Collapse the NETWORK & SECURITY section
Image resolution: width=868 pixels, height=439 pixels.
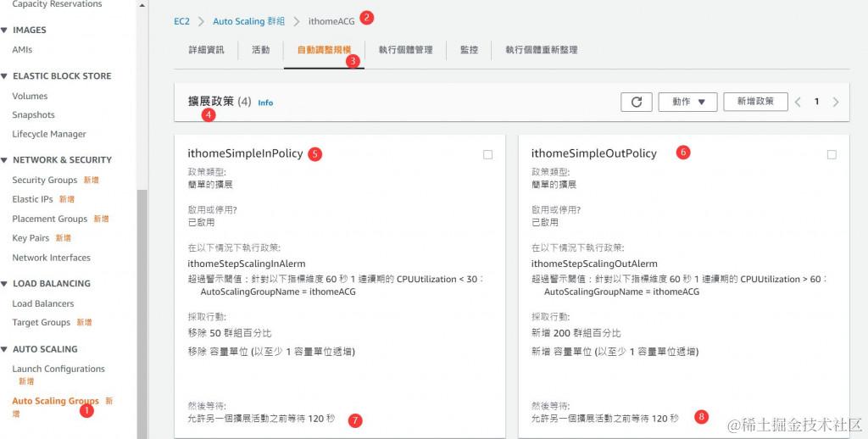coord(4,160)
